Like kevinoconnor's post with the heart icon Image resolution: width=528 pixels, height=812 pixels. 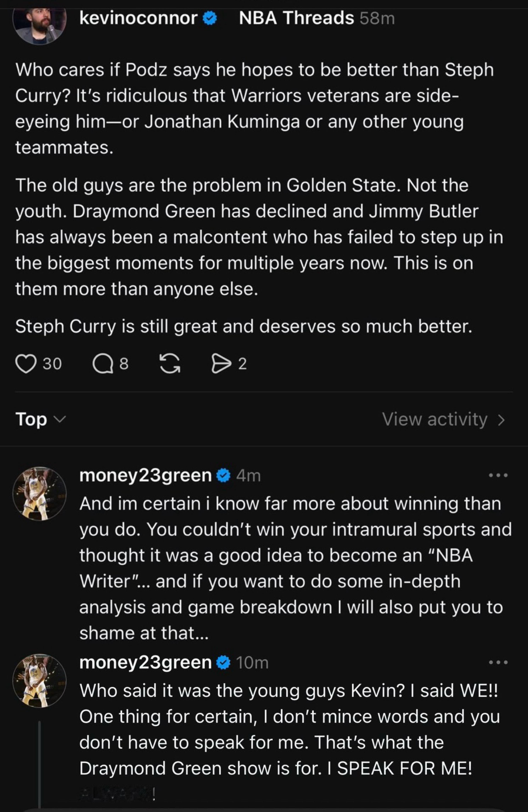[x=26, y=364]
